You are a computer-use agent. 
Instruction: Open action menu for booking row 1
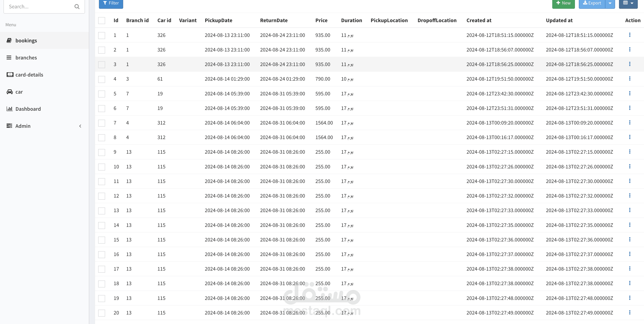point(629,35)
